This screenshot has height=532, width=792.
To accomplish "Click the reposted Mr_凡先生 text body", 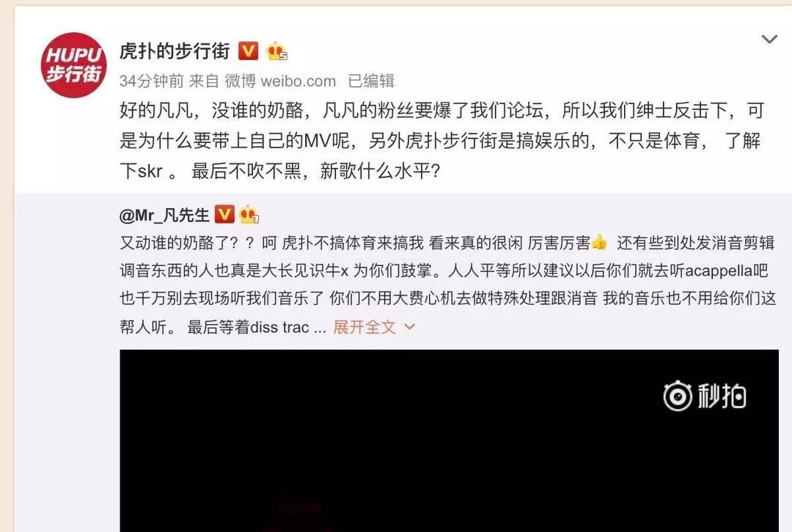I will pos(447,284).
